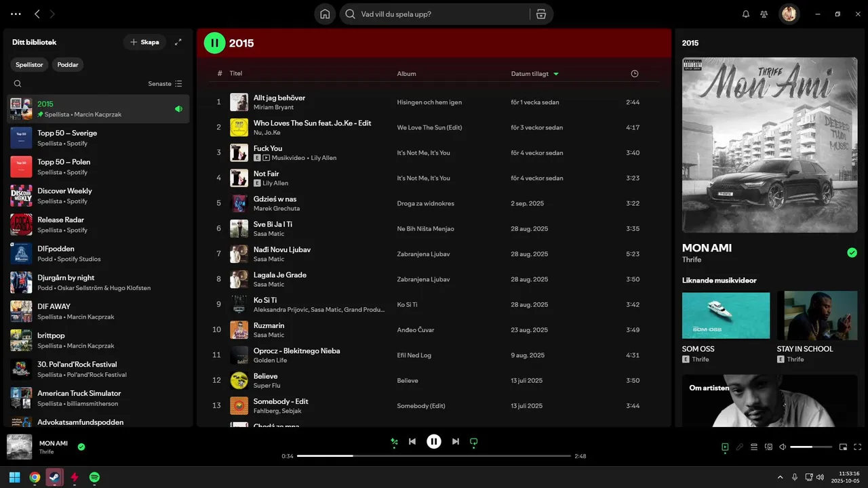Viewport: 868px width, 488px height.
Task: Open Discover Weekly playlist
Action: (98, 196)
